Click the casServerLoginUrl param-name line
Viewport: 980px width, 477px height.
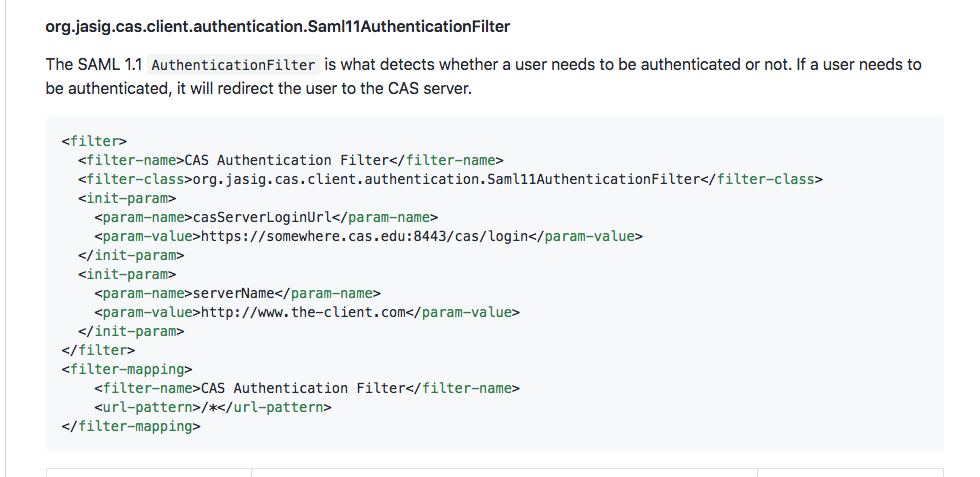click(266, 218)
